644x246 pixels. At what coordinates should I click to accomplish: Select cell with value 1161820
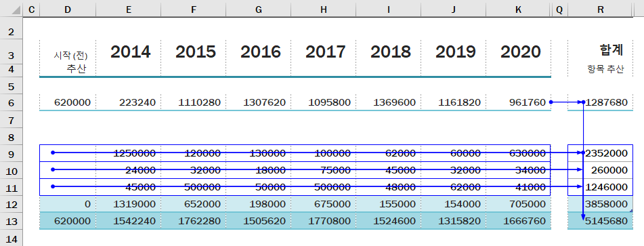(x=454, y=103)
